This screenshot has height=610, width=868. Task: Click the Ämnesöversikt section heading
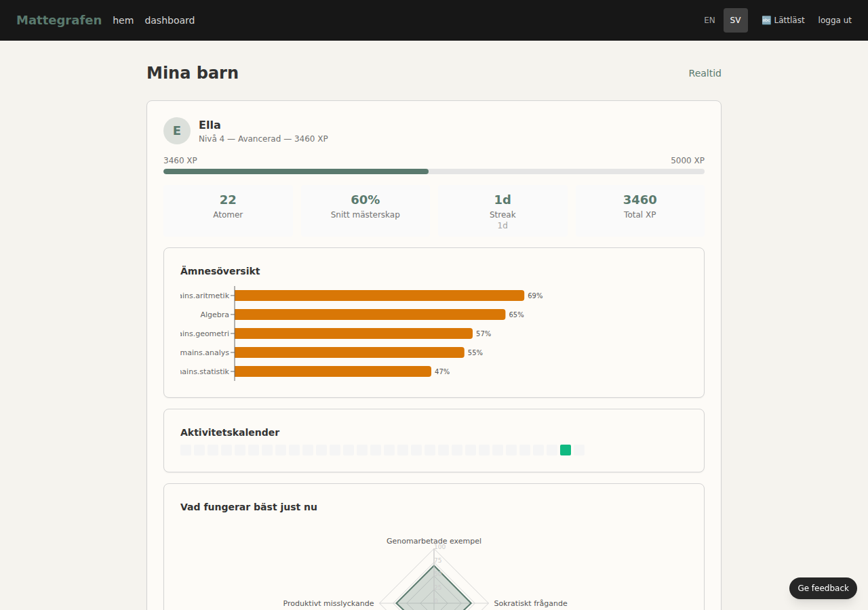tap(220, 271)
